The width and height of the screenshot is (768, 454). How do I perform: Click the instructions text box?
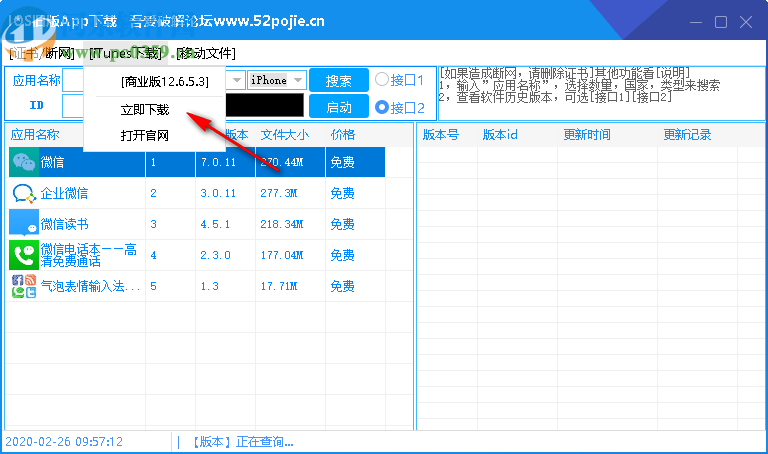click(x=601, y=93)
